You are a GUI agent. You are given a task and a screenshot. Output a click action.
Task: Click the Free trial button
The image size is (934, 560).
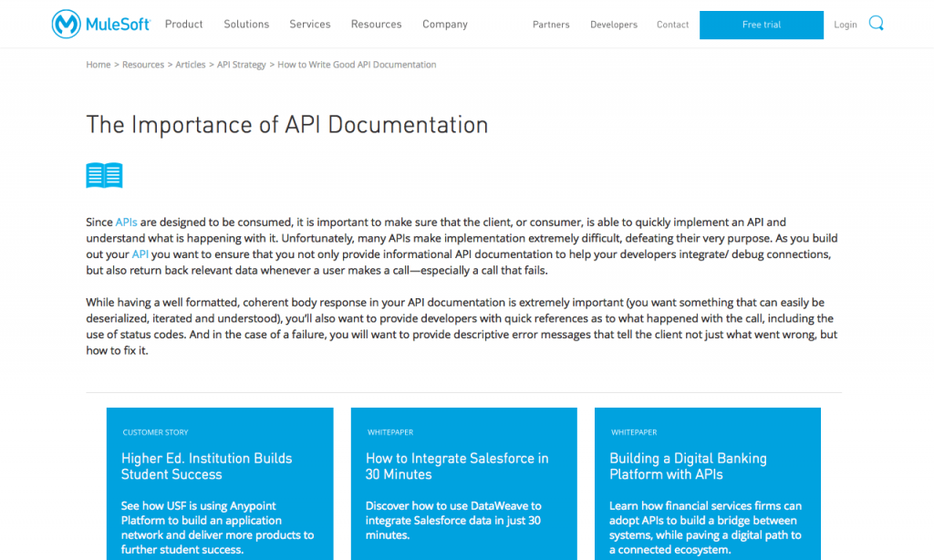coord(761,25)
